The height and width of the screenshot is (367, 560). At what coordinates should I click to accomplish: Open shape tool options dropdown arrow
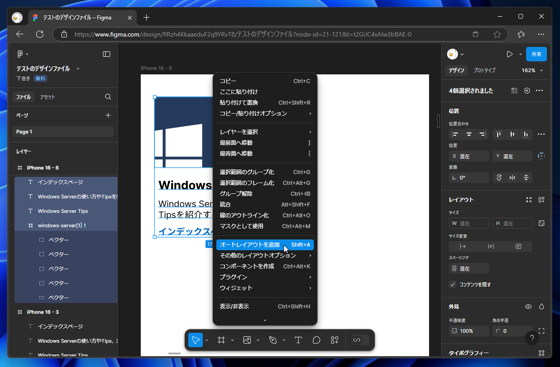[x=258, y=340]
